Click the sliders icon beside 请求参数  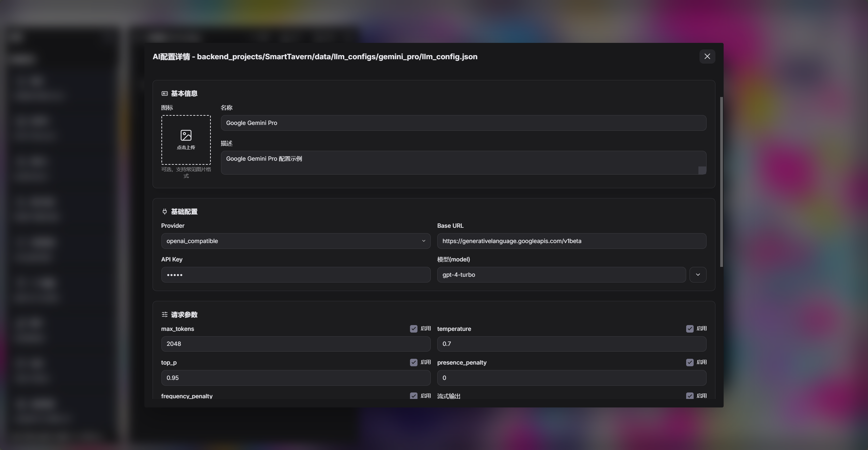[x=165, y=315]
